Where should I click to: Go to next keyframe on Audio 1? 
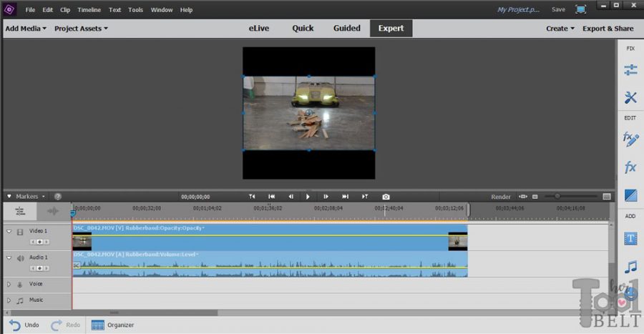[x=47, y=268]
